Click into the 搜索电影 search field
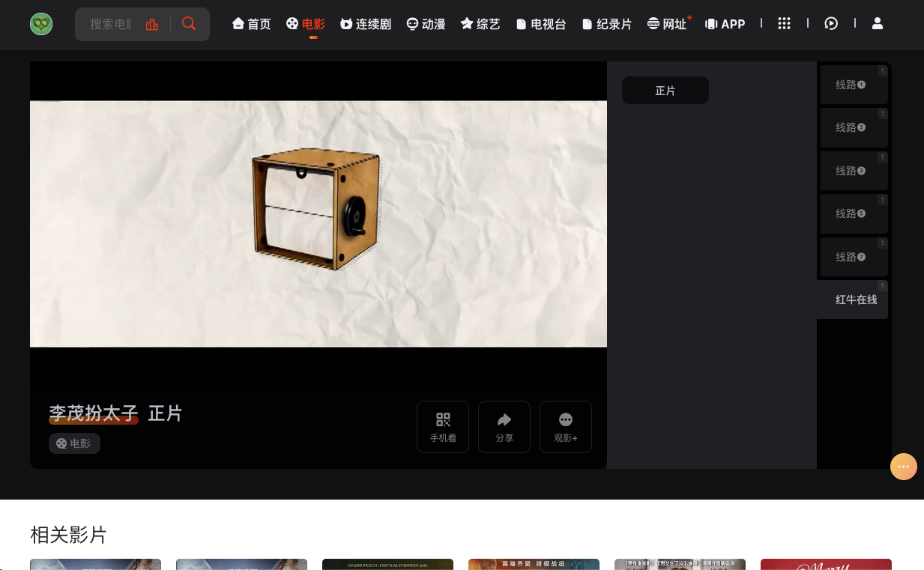This screenshot has width=924, height=570. point(110,24)
